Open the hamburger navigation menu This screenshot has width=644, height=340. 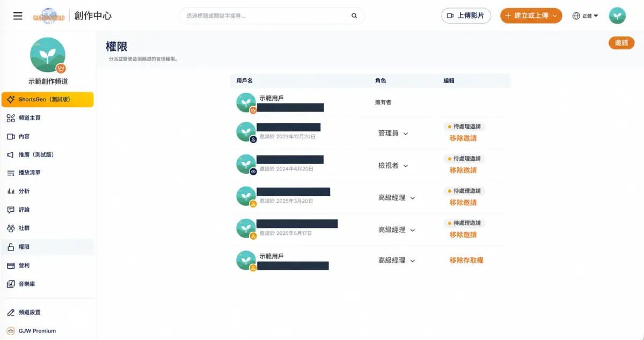click(x=18, y=16)
